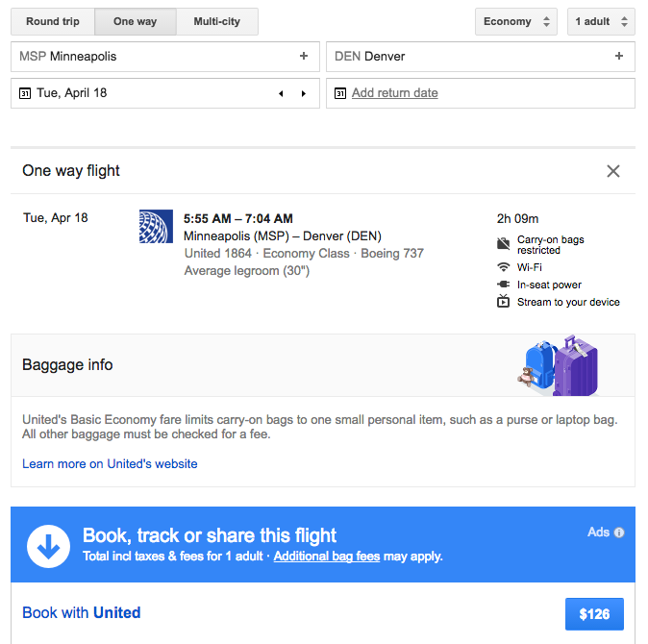Click the United Airlines logo
This screenshot has width=648, height=644.
(x=156, y=227)
